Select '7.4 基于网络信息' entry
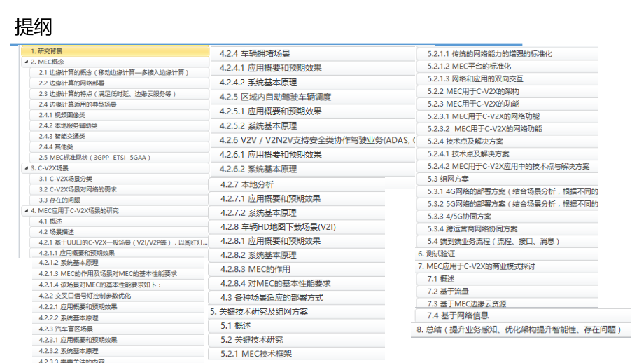The image size is (644, 363). 458,315
